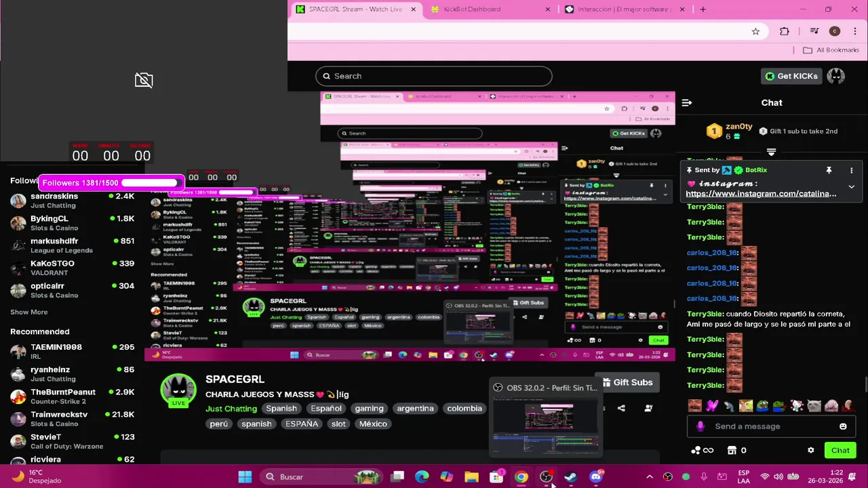Select the Spanish tag
The height and width of the screenshot is (488, 868).
(x=281, y=409)
